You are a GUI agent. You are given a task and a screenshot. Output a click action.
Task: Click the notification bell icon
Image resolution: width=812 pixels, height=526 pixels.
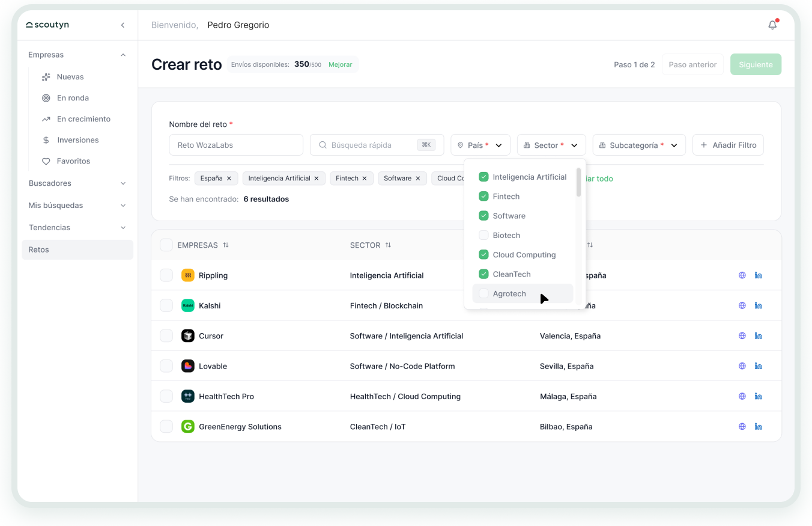[x=772, y=25]
